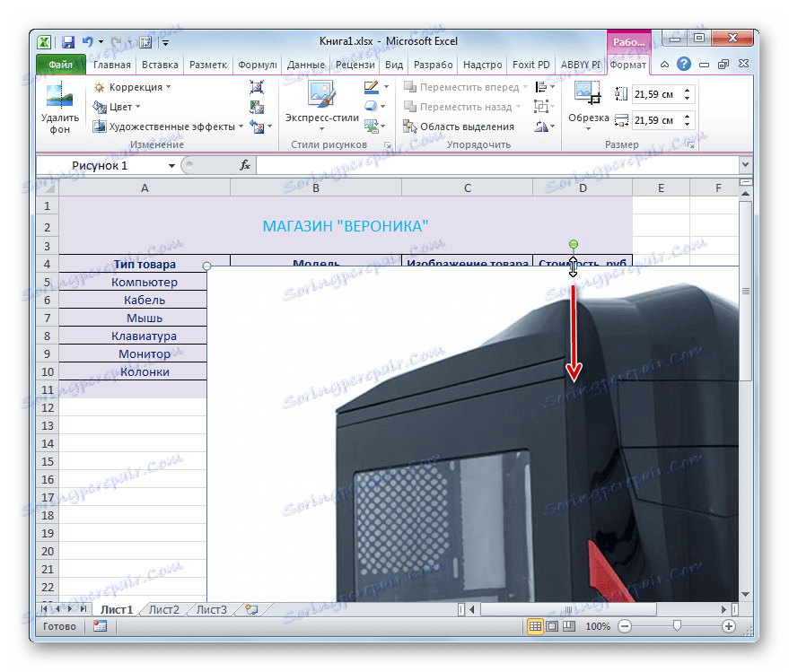Screen dimensions: 789x672
Task: Click the Align objects icon
Action: point(541,87)
